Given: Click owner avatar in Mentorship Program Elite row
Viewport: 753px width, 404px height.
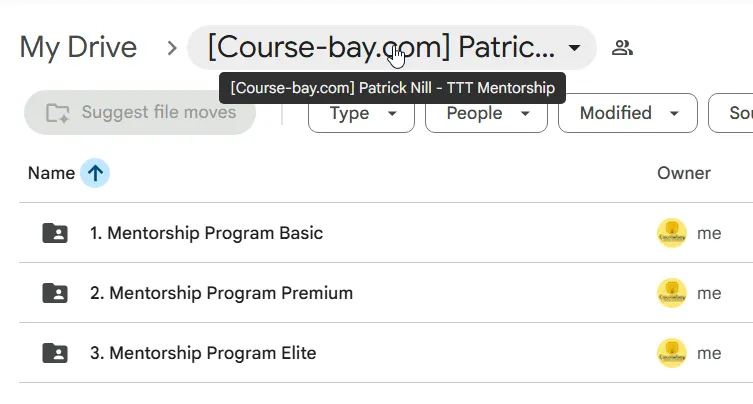Looking at the screenshot, I should (x=672, y=353).
